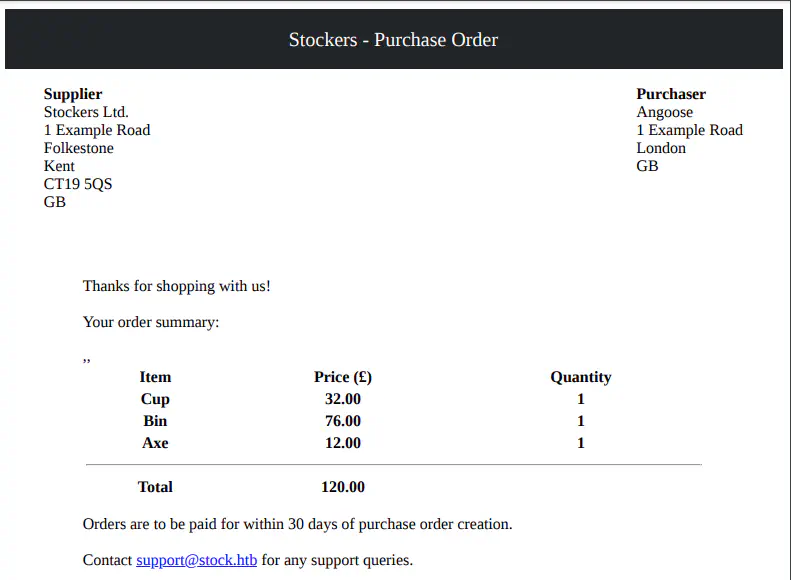Click the 76.00 price value
This screenshot has height=580, width=791.
(343, 421)
